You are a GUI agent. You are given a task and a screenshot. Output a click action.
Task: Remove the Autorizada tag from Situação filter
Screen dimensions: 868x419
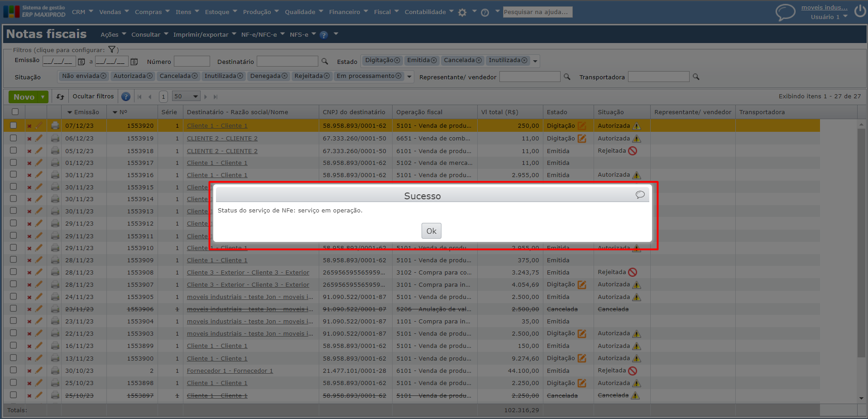point(150,76)
